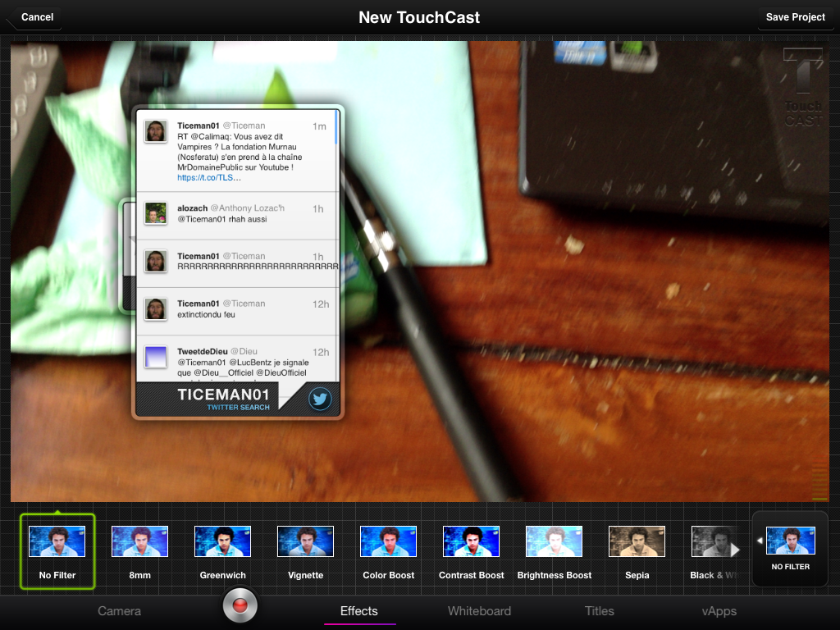Viewport: 840px width, 630px height.
Task: Select the No Filter effect thumbnail
Action: pyautogui.click(x=57, y=551)
